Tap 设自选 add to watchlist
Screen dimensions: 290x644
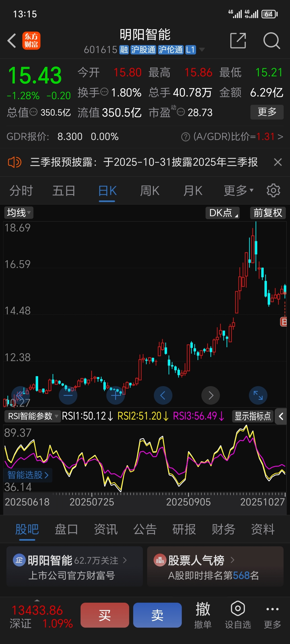pyautogui.click(x=238, y=616)
